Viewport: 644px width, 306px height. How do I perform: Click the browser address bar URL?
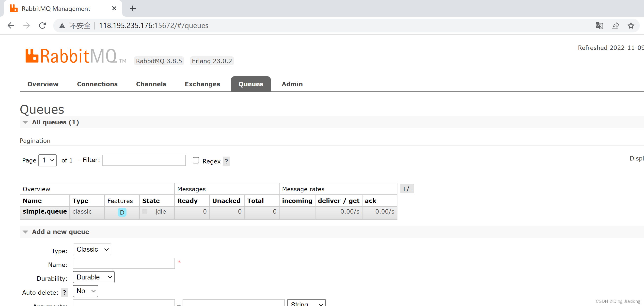(154, 26)
